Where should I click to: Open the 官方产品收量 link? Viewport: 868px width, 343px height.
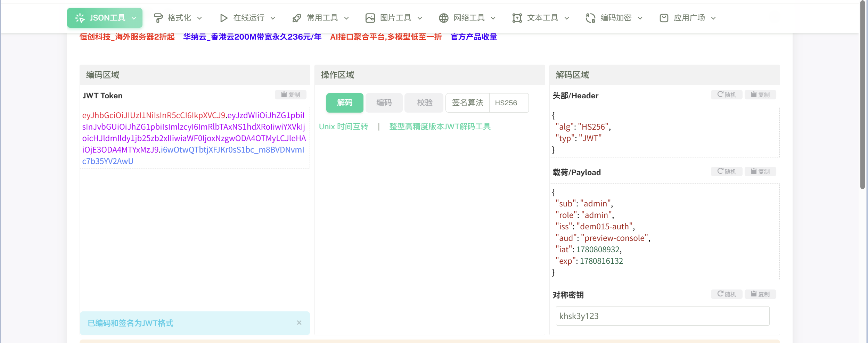click(x=474, y=37)
